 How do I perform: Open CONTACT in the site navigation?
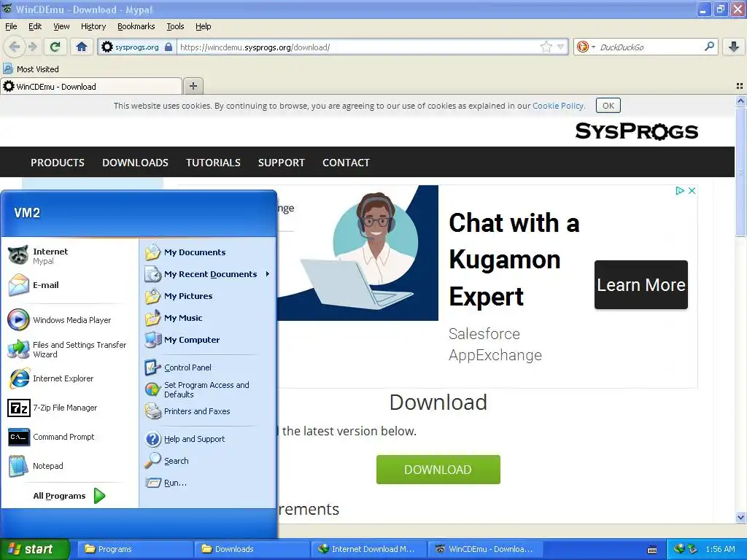(x=346, y=163)
